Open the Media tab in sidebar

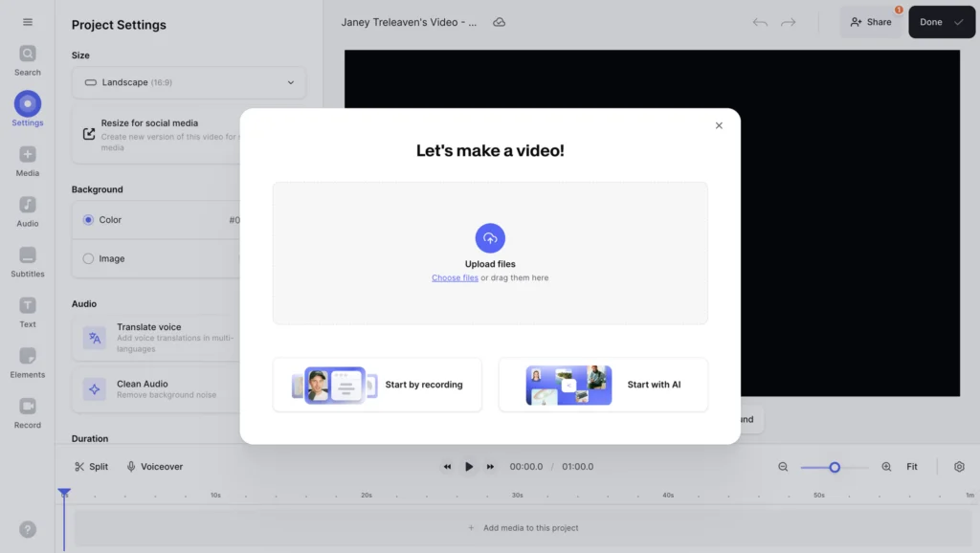pyautogui.click(x=28, y=160)
